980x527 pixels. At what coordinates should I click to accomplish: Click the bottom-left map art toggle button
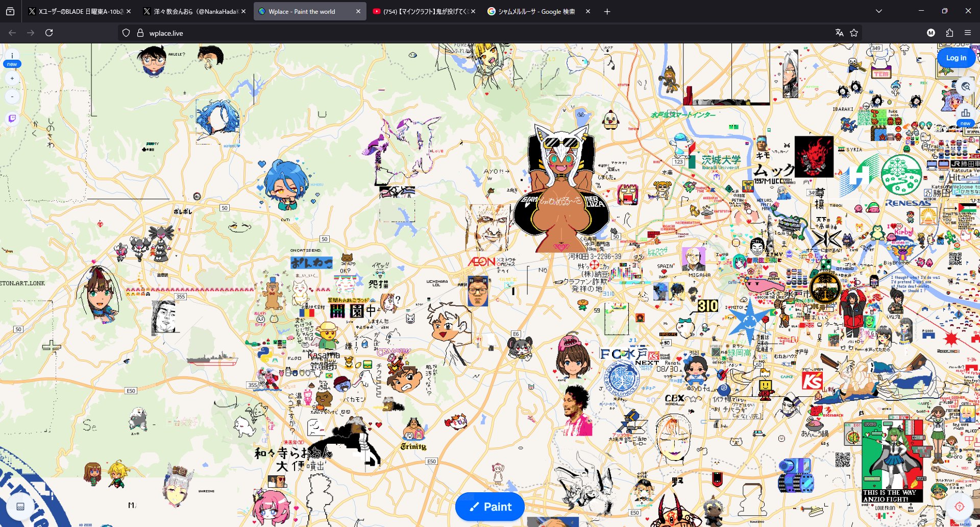click(20, 506)
